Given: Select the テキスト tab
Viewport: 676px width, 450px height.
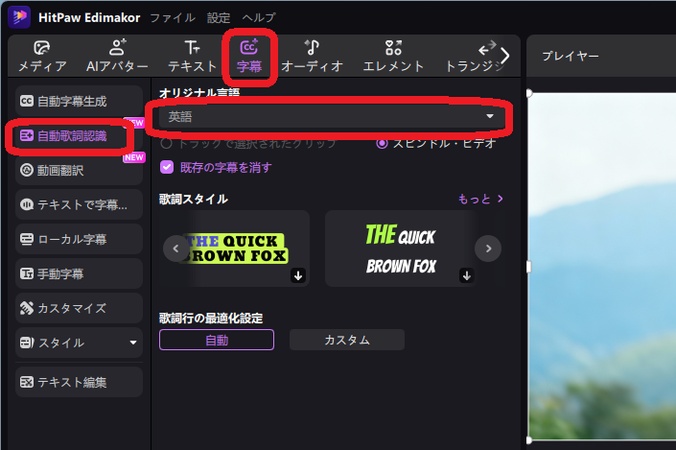Looking at the screenshot, I should click(x=192, y=56).
